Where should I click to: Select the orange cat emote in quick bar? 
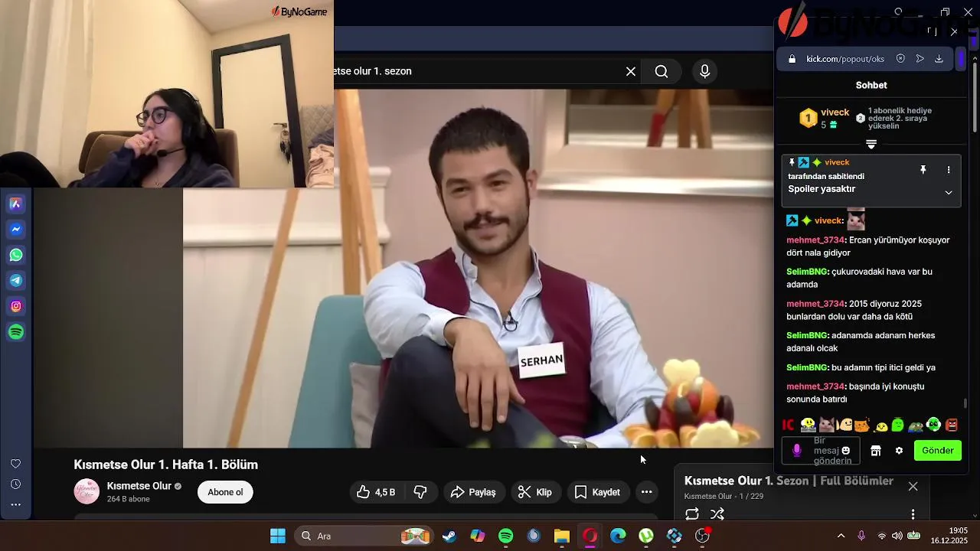[862, 425]
